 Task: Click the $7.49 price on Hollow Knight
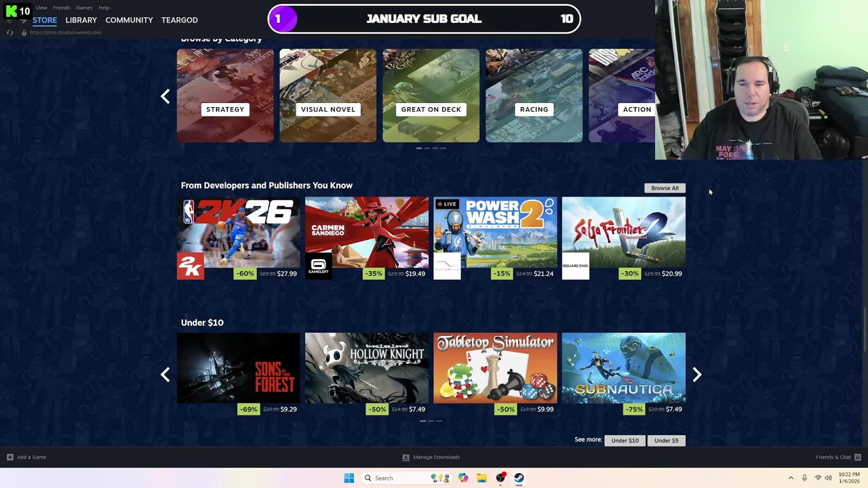click(417, 409)
